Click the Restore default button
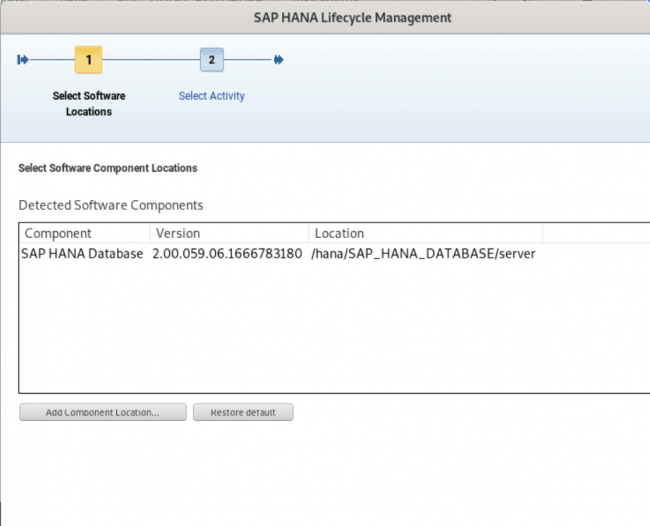The width and height of the screenshot is (650, 526). (x=243, y=412)
